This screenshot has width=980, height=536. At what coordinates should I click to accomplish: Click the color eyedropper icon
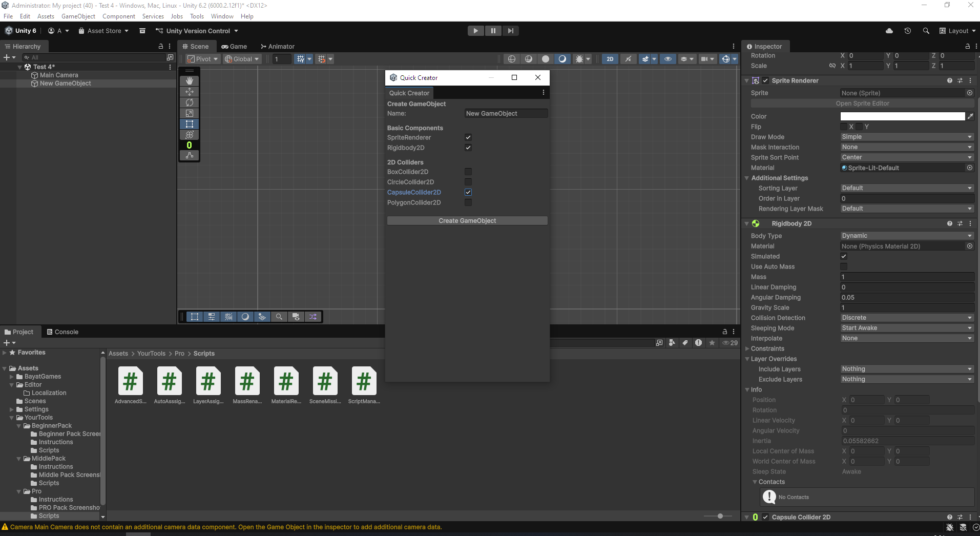coord(970,116)
